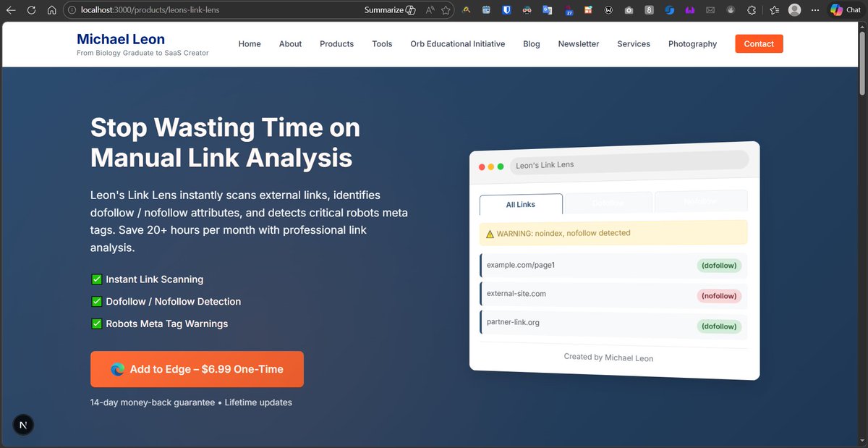
Task: Open the blue swirl extension icon
Action: [670, 10]
